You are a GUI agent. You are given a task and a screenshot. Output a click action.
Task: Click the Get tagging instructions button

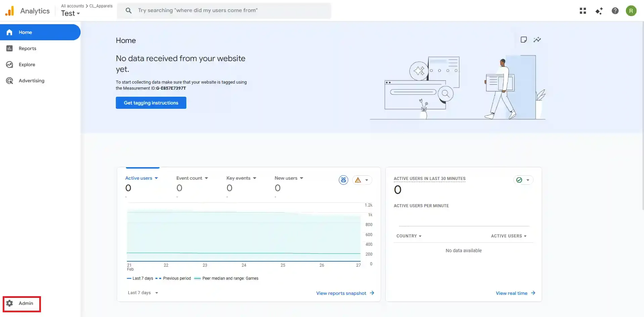coord(151,103)
